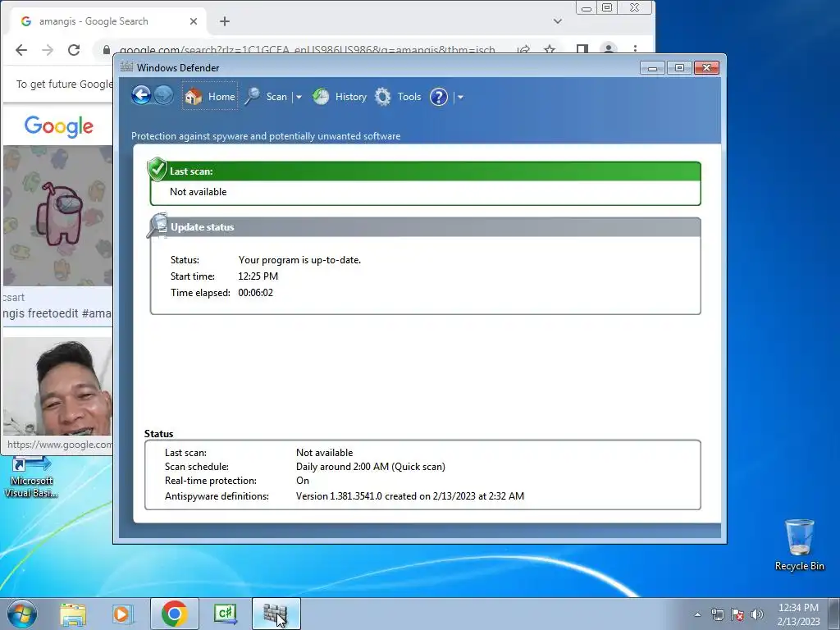
Task: Click the Chrome address bar URL
Action: click(307, 50)
